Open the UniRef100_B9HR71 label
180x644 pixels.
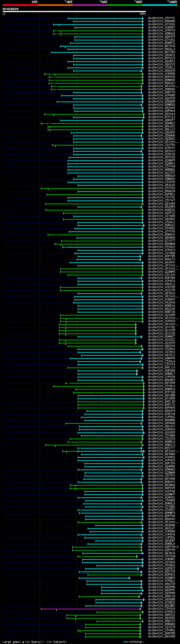161,43
